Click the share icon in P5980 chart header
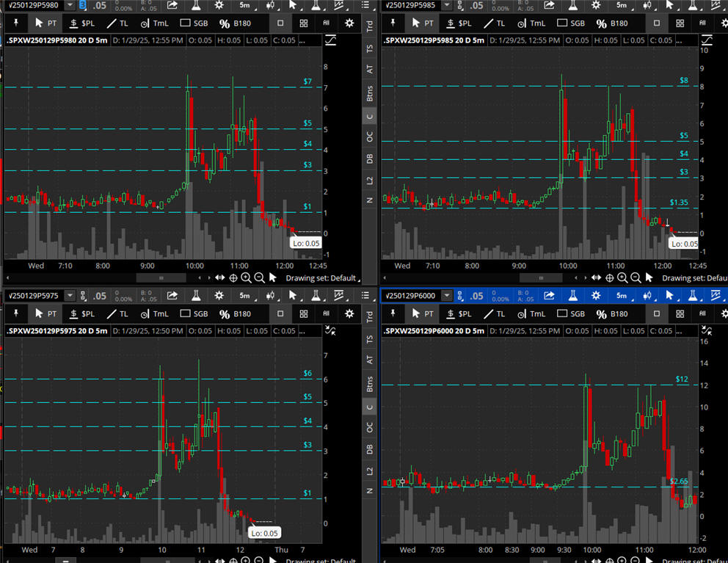The height and width of the screenshot is (563, 728). [172, 5]
